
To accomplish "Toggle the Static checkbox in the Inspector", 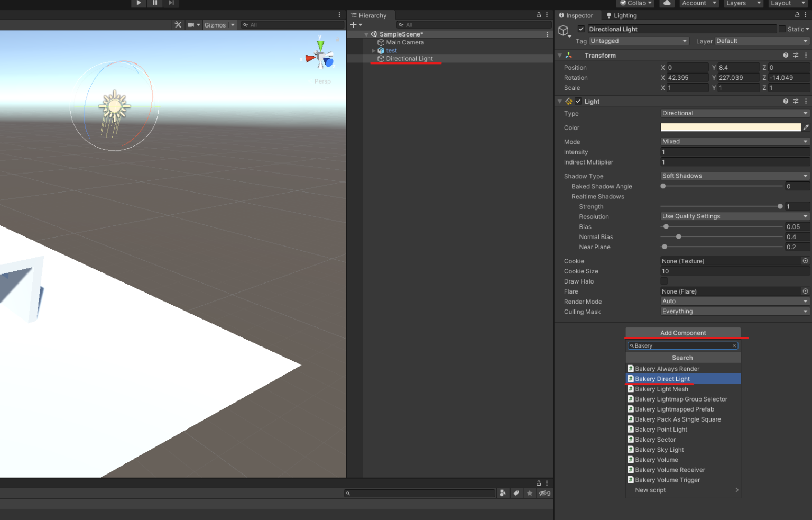I will (x=781, y=29).
